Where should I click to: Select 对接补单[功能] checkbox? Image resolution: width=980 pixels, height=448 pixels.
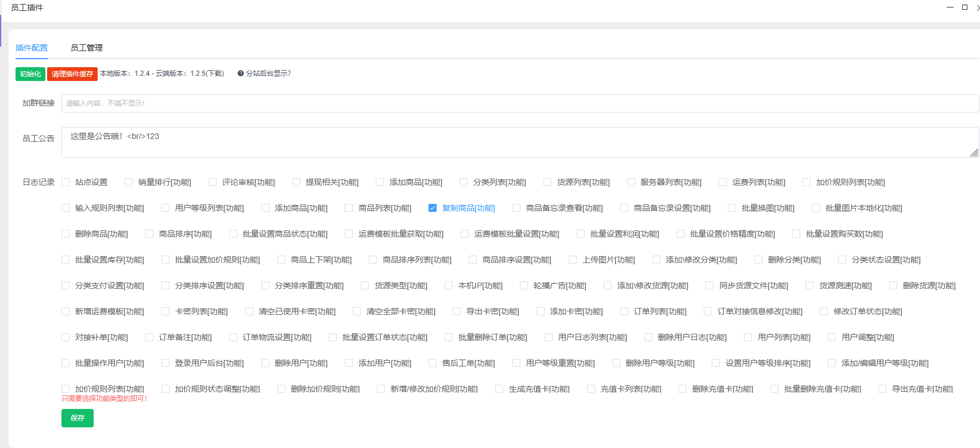pyautogui.click(x=65, y=337)
